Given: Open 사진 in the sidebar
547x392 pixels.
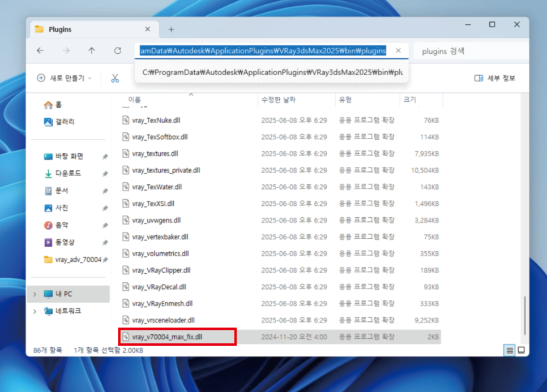Looking at the screenshot, I should (69, 208).
